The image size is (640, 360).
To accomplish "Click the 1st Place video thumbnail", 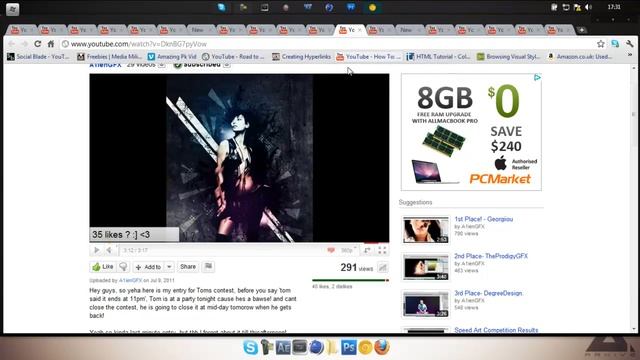I will 425,230.
